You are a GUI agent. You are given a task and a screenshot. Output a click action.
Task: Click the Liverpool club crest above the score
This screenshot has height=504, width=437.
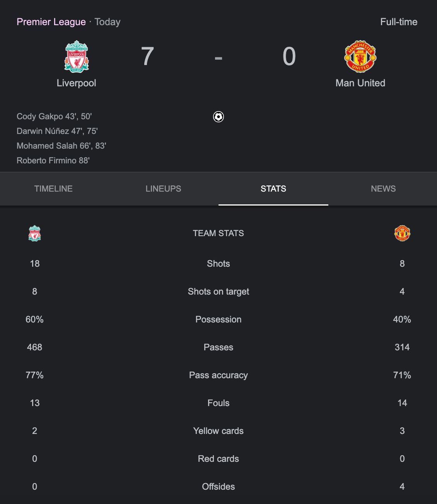coord(77,57)
